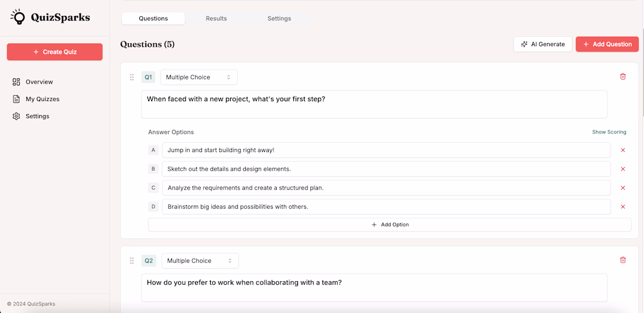Click the Q1 question text field
Image resolution: width=644 pixels, height=313 pixels.
tap(374, 104)
